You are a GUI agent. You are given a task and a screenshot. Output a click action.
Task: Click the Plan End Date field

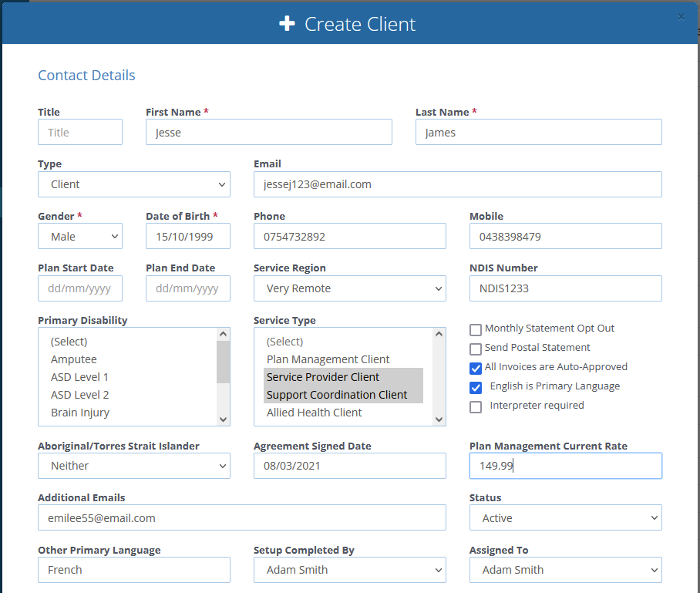188,288
